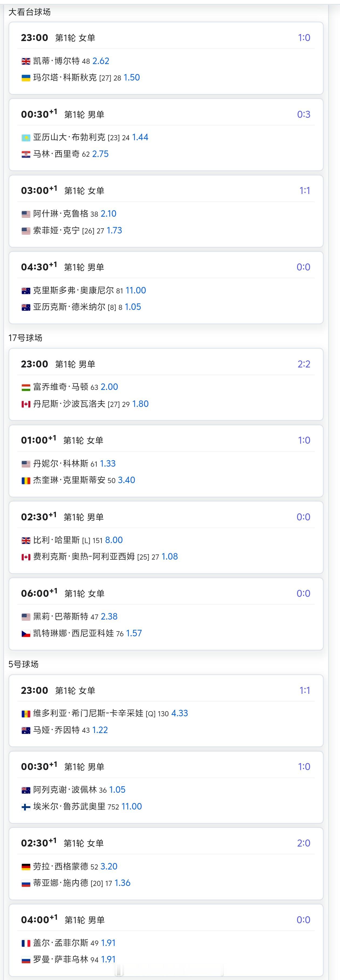Click head-to-head 2:2 in 17号球场 match

coord(304,364)
